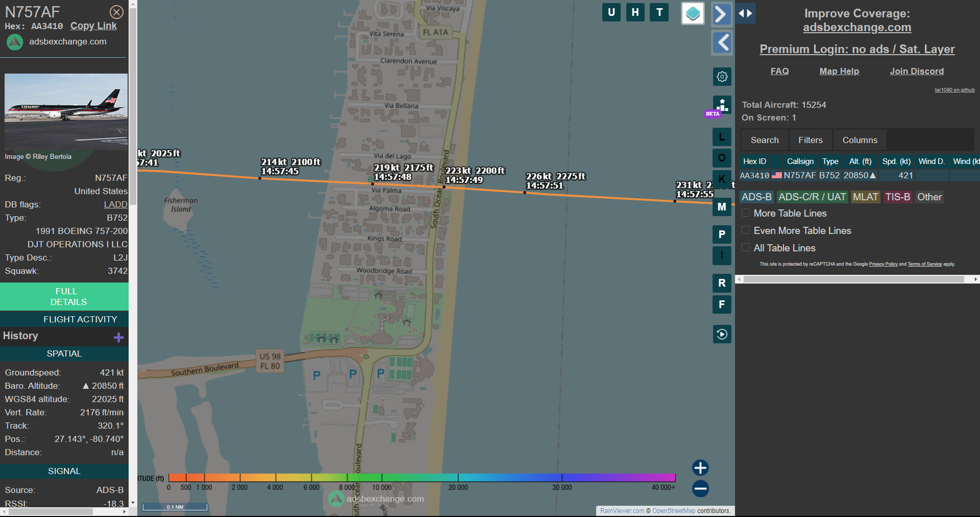
Task: Click the left-arrow sidebar collapse button
Action: [722, 42]
